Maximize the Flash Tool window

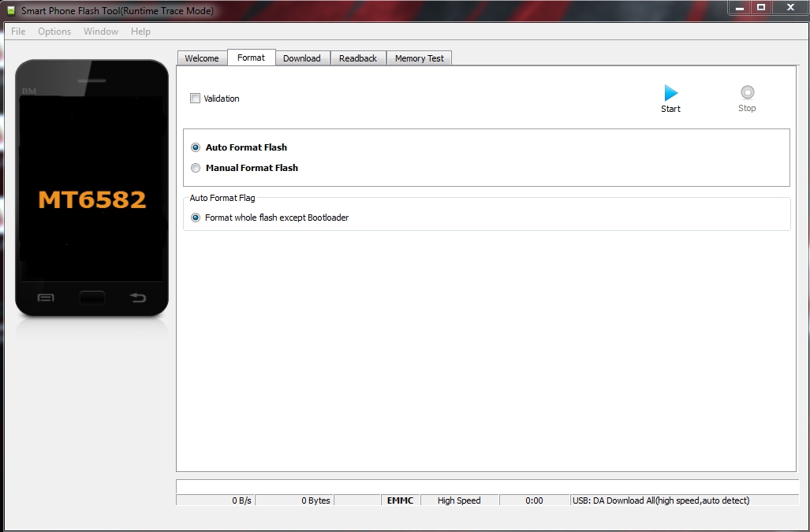(761, 8)
